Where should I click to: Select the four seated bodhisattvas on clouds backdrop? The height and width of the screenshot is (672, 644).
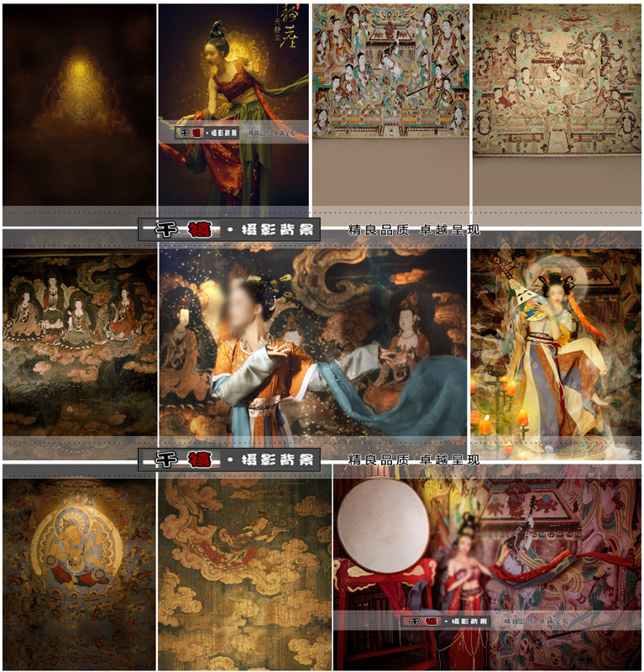pyautogui.click(x=80, y=345)
